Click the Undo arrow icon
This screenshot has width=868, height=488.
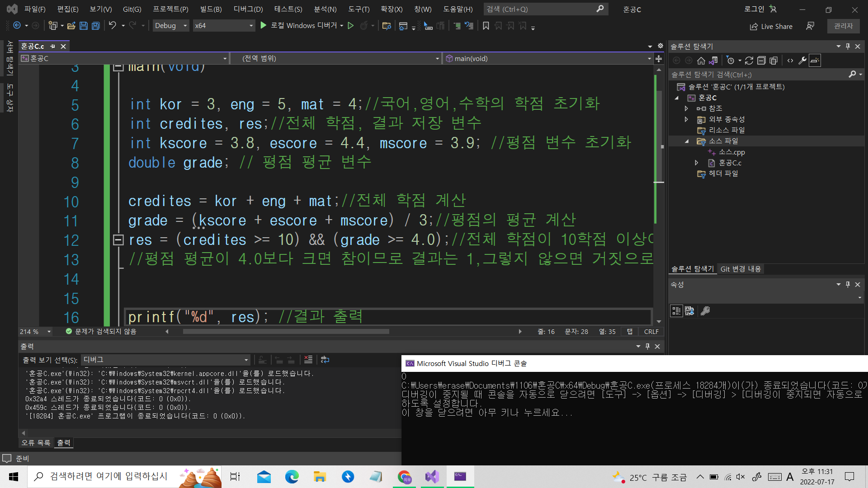coord(113,26)
